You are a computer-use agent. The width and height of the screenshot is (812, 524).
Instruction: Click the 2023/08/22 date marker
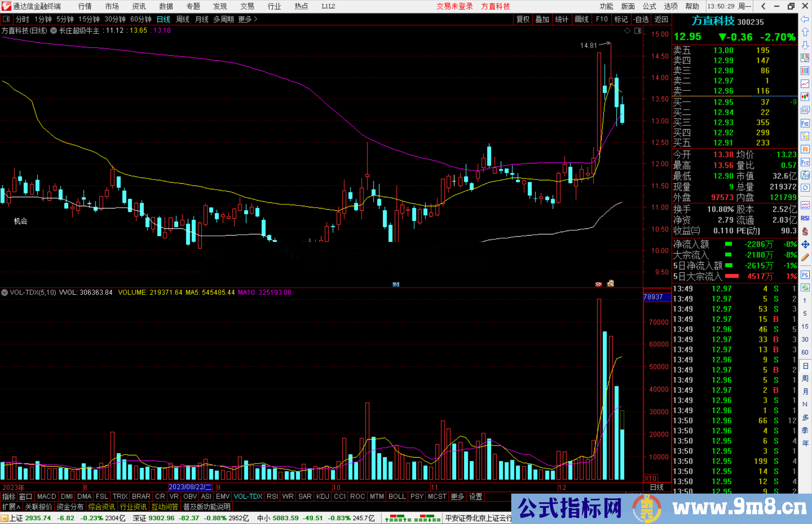coord(190,487)
